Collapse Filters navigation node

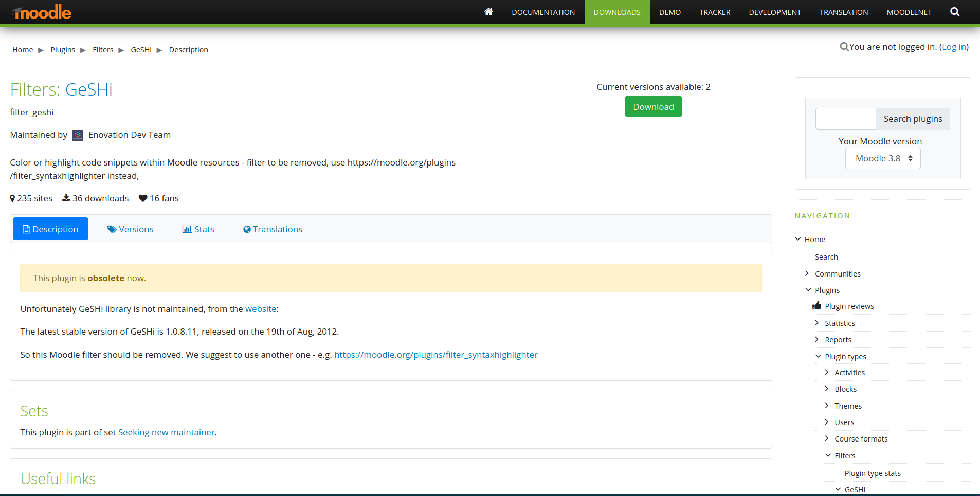click(x=828, y=455)
